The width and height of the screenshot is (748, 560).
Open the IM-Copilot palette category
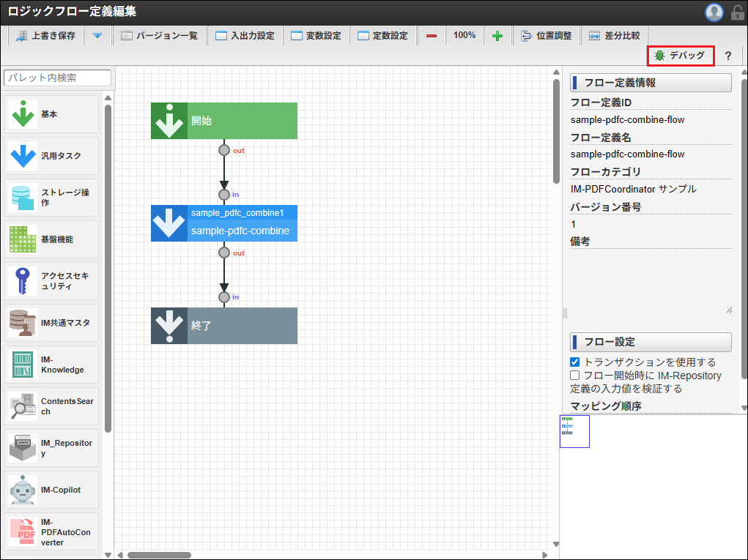coord(51,490)
